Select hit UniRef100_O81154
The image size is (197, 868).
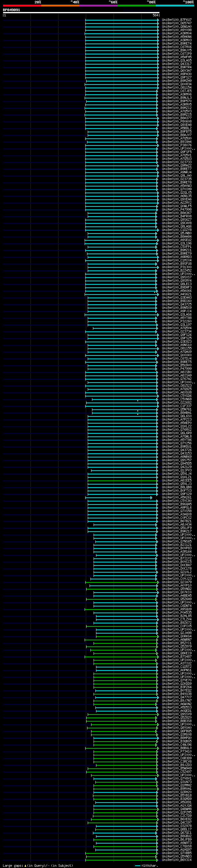tap(176, 88)
